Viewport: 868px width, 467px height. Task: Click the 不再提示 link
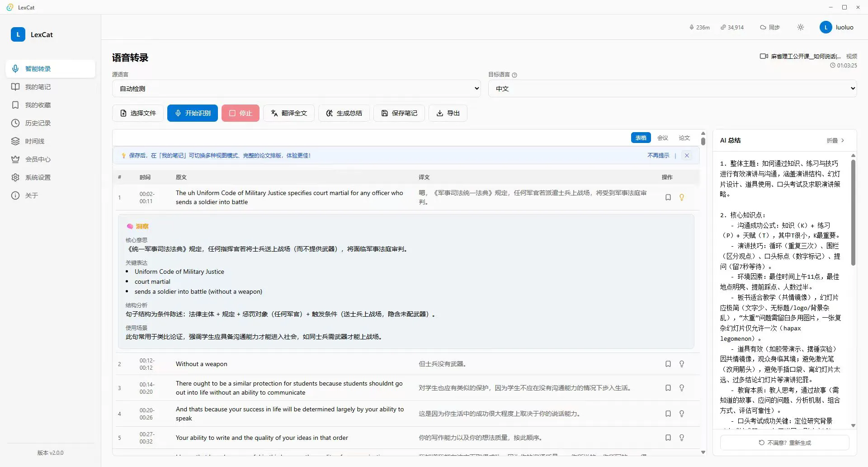[658, 156]
